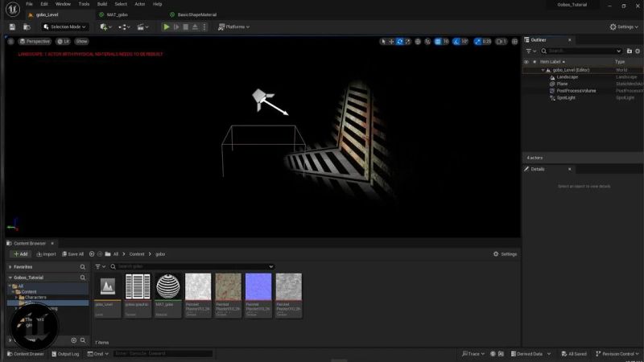Start Play in Editor with the green arrow
Viewport: 644px width, 362px height.
(x=167, y=27)
